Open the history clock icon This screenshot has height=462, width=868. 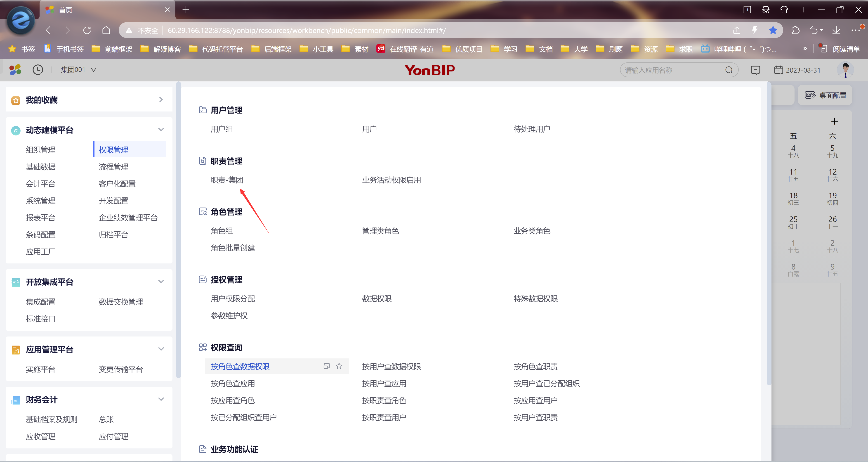[x=38, y=70]
